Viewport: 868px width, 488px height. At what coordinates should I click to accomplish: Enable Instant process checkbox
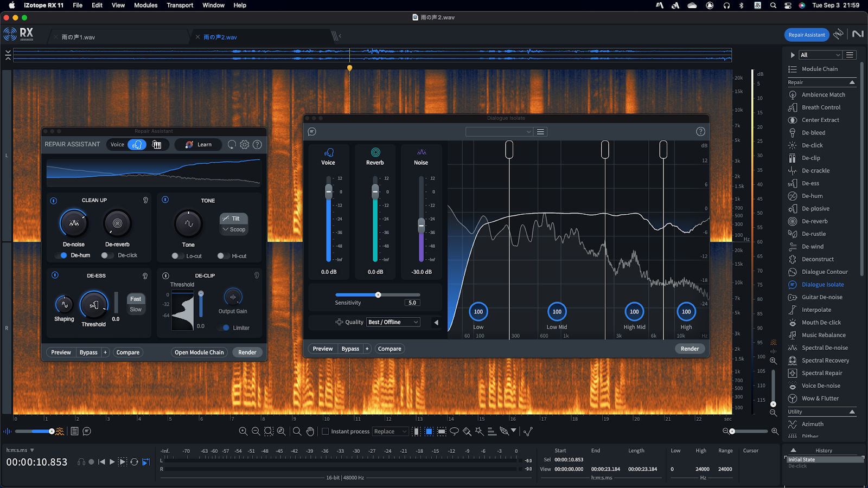(325, 432)
